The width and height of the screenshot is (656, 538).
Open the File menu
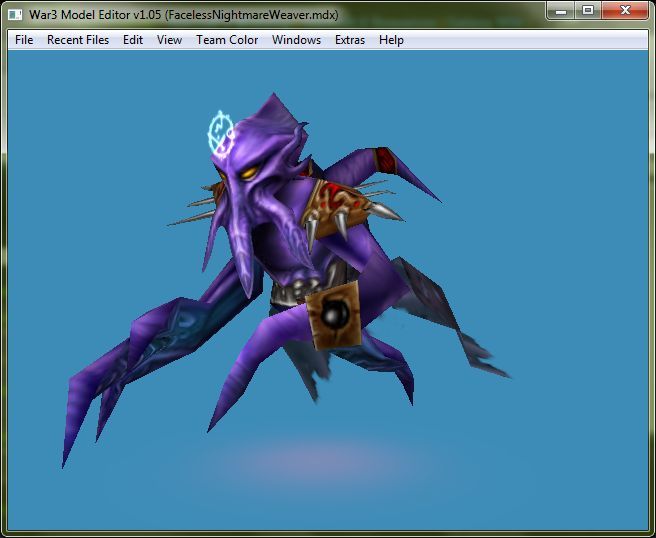pos(24,40)
